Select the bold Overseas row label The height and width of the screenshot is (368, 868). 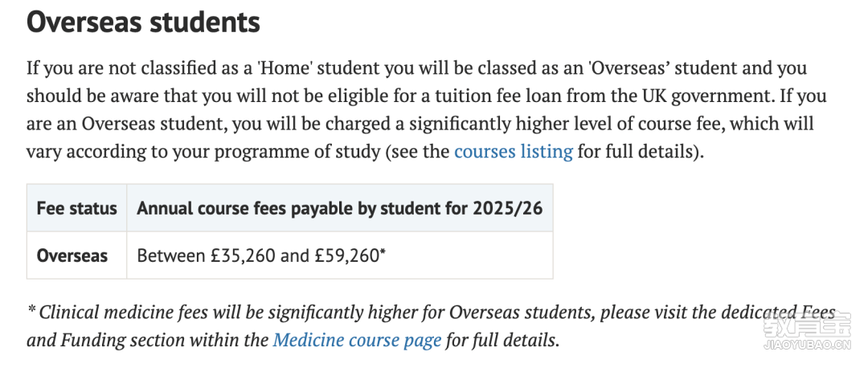[x=72, y=256]
